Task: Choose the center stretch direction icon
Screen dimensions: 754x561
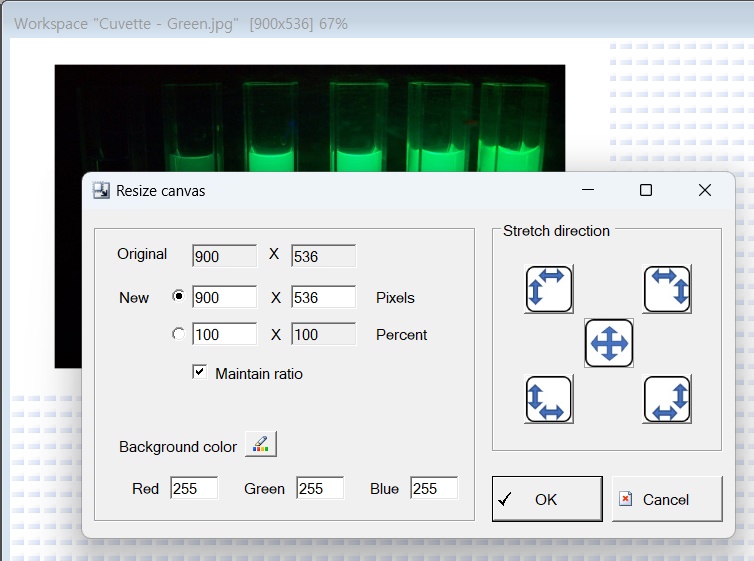Action: 608,343
